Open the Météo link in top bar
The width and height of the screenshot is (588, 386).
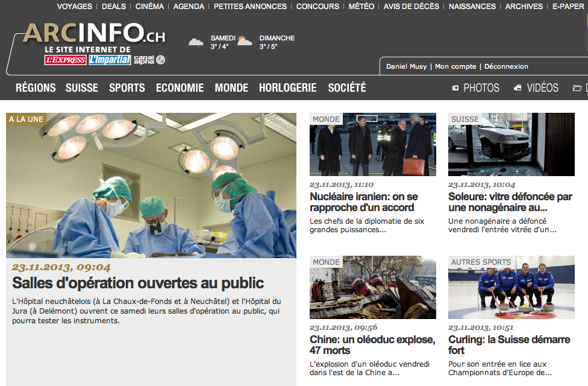361,7
